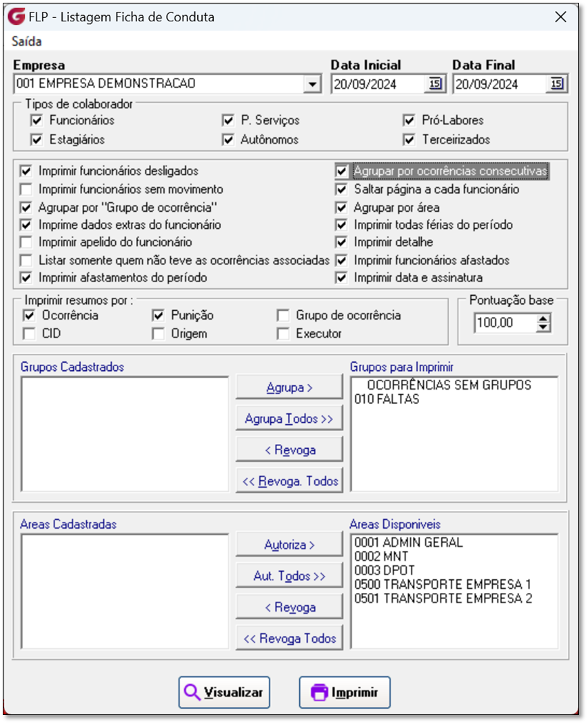Click the Visualizar button with magnifier

224,692
